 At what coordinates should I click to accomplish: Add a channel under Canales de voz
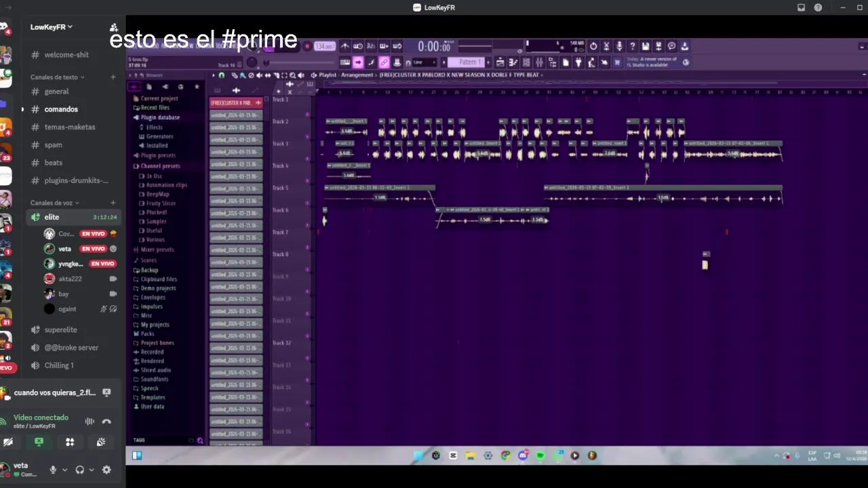[x=113, y=203]
